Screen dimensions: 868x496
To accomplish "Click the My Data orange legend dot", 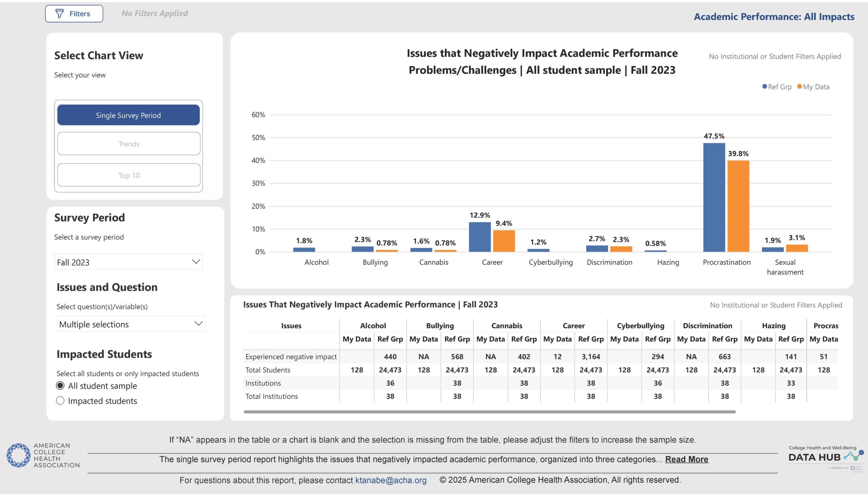I will point(799,86).
